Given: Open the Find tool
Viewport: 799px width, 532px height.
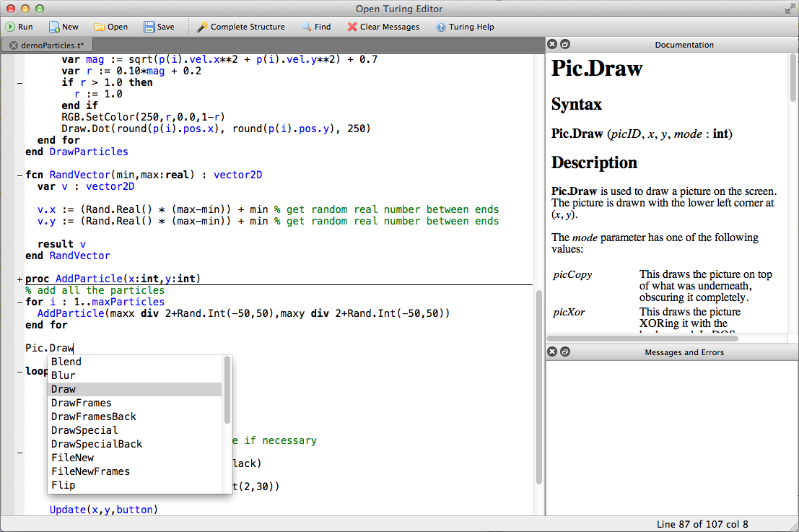Looking at the screenshot, I should pyautogui.click(x=316, y=27).
